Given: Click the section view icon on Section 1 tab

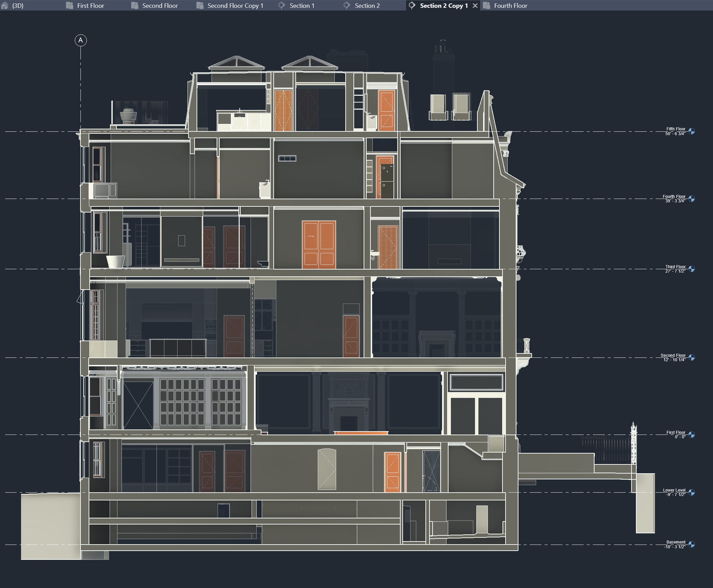Looking at the screenshot, I should [281, 5].
